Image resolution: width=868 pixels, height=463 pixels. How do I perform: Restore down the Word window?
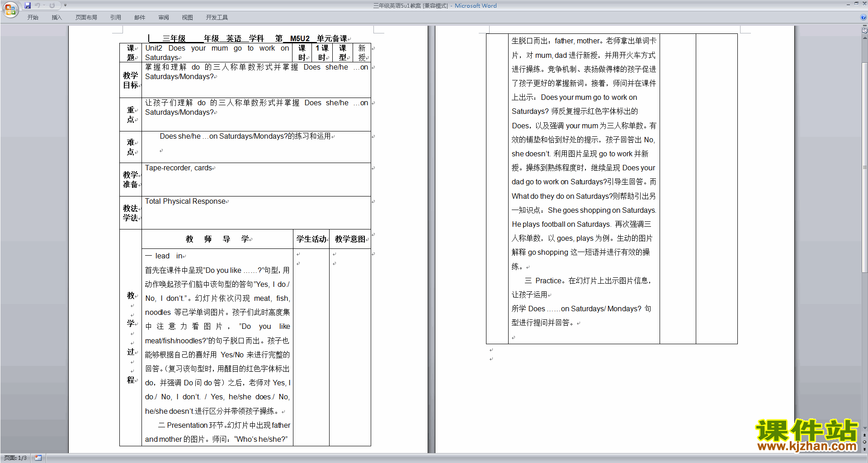[856, 4]
